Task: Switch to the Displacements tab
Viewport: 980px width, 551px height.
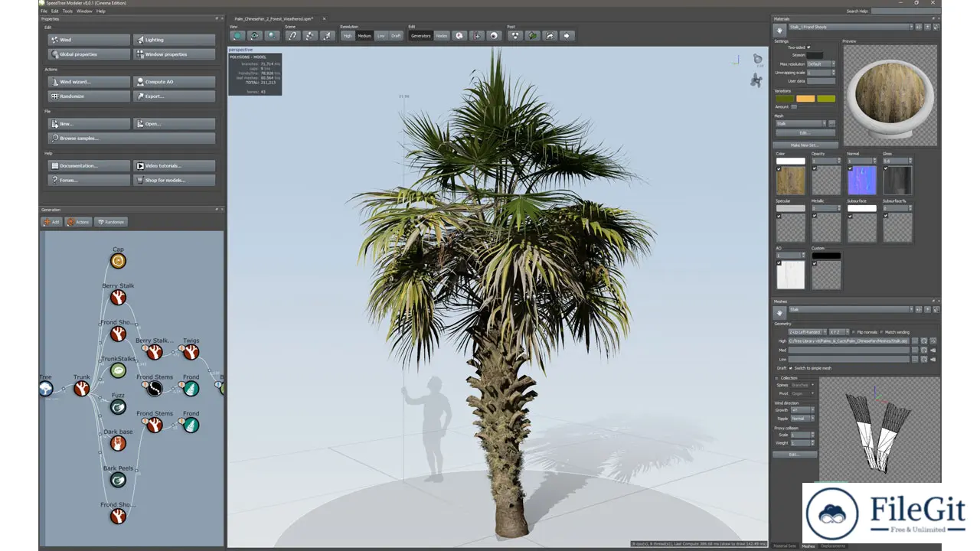Action: [x=833, y=546]
